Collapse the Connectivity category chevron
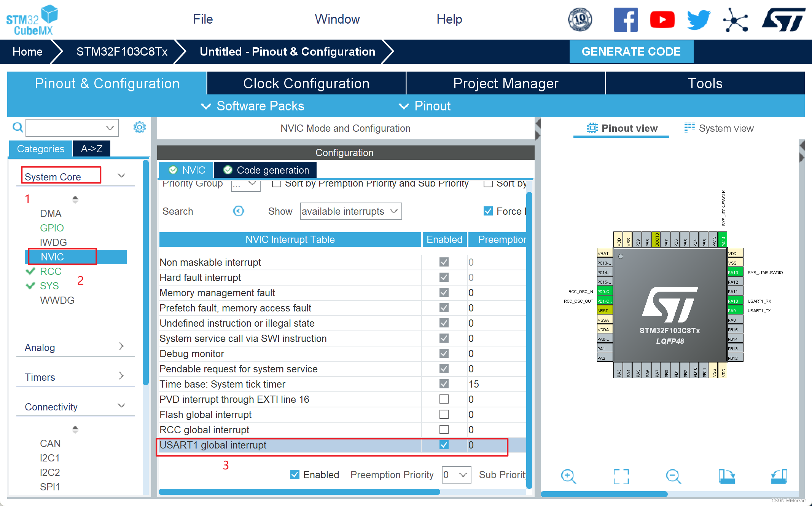This screenshot has width=812, height=506. [x=121, y=405]
